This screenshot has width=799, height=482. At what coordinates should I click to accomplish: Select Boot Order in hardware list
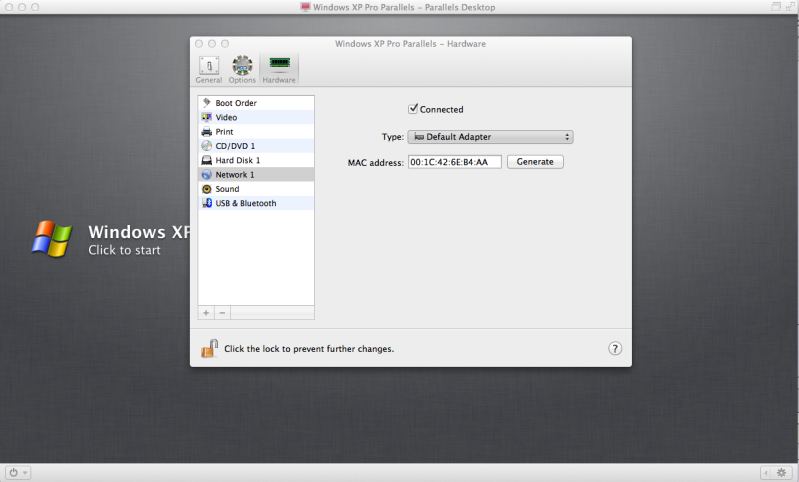pyautogui.click(x=256, y=103)
